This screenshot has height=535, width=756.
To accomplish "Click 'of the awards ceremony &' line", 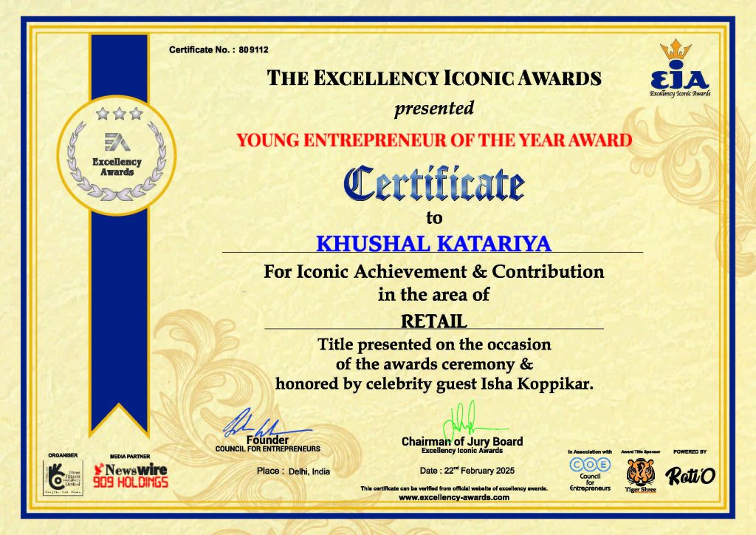I will (x=434, y=364).
